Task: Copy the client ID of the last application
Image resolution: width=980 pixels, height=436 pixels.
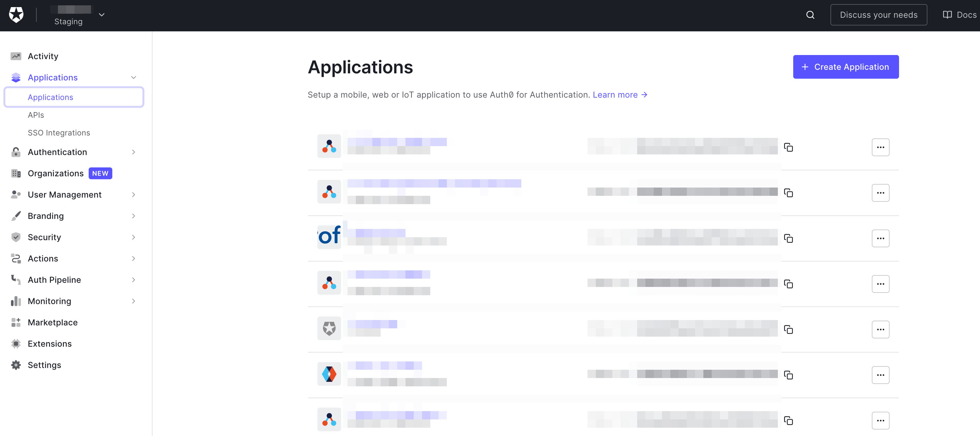Action: click(789, 420)
